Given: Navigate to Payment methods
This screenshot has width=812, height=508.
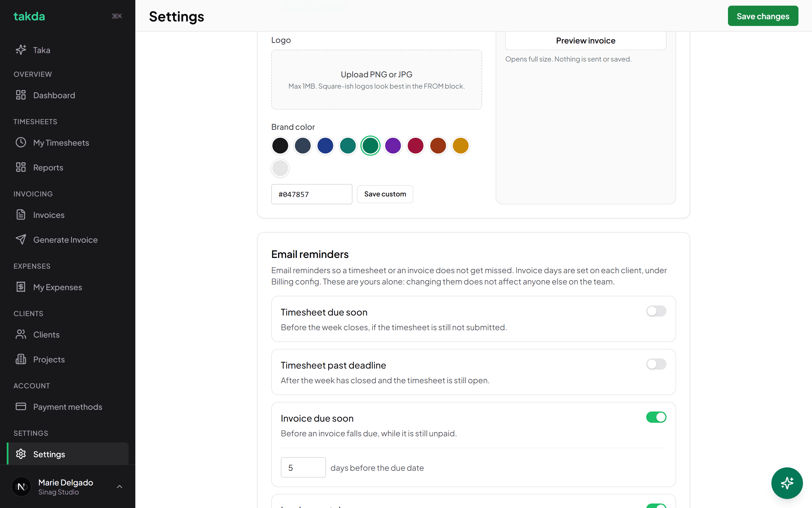Looking at the screenshot, I should 68,406.
